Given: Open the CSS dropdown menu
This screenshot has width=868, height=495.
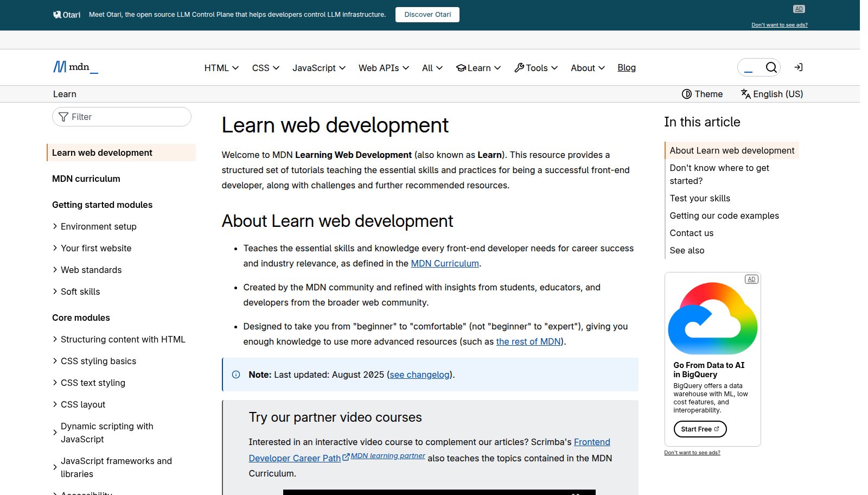Looking at the screenshot, I should coord(266,68).
